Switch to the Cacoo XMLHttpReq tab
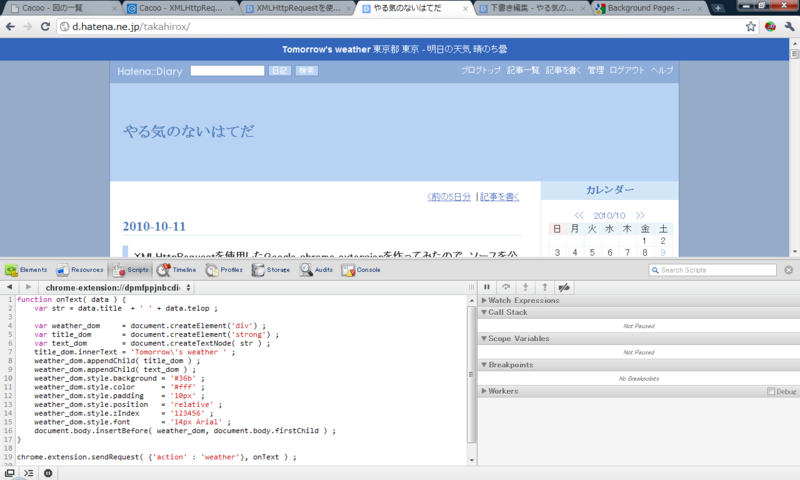This screenshot has width=800, height=480. (181, 8)
